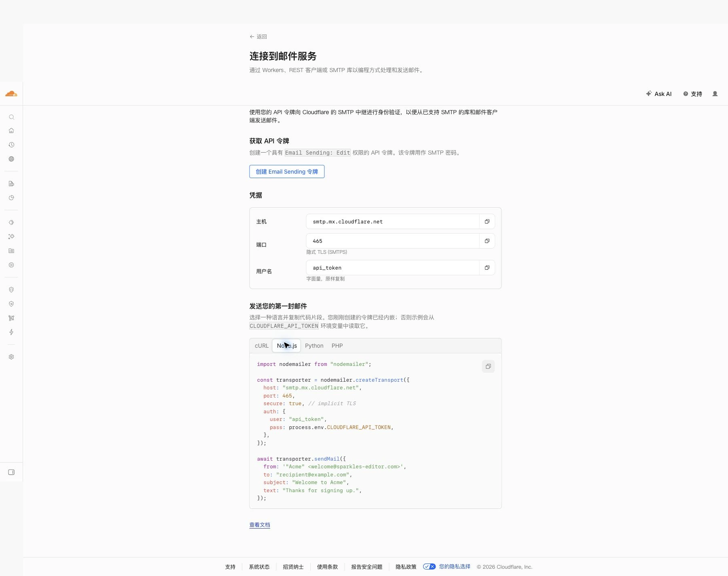Screen dimensions: 728x576
Task: Switch to the PHP tab
Action: [x=337, y=346]
